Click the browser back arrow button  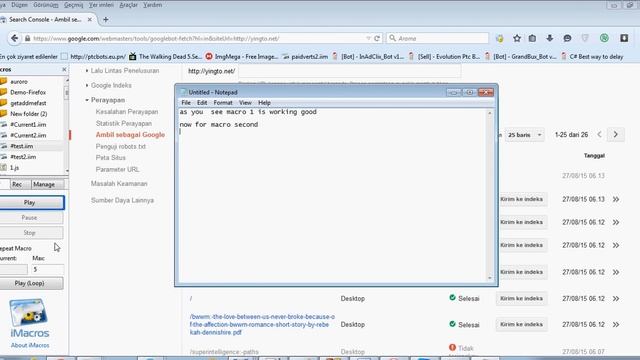(15, 38)
